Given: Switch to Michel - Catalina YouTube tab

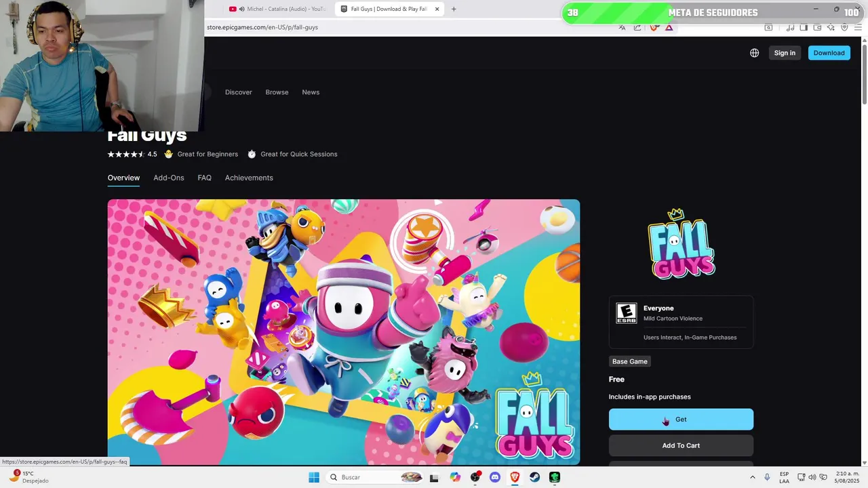Looking at the screenshot, I should click(x=277, y=9).
